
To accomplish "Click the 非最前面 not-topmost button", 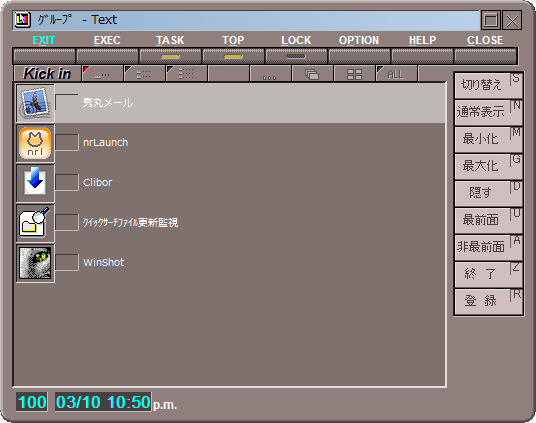I will pos(488,247).
